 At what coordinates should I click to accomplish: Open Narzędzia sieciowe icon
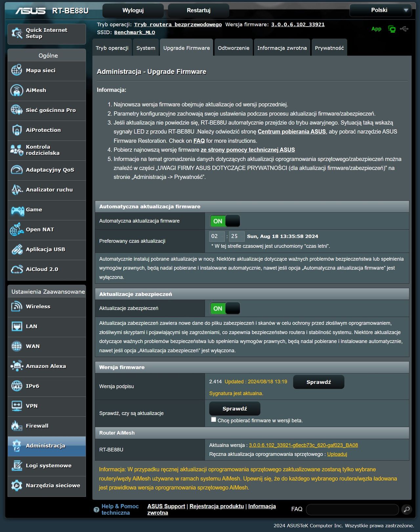17,485
